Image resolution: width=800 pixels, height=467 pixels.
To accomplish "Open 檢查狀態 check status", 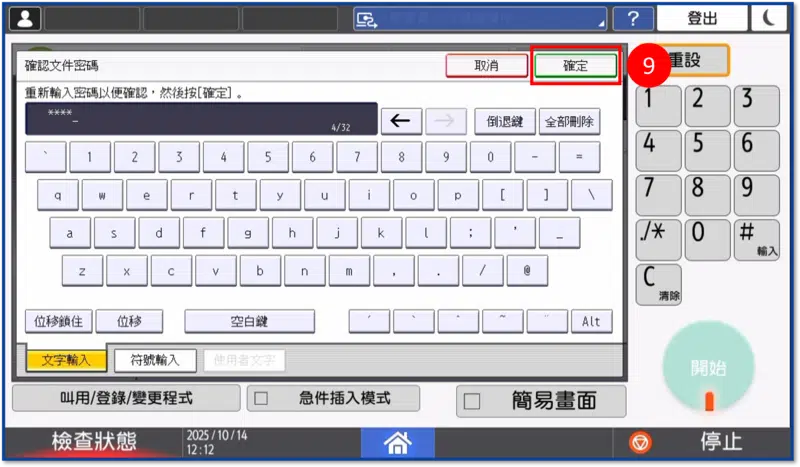I will 94,441.
